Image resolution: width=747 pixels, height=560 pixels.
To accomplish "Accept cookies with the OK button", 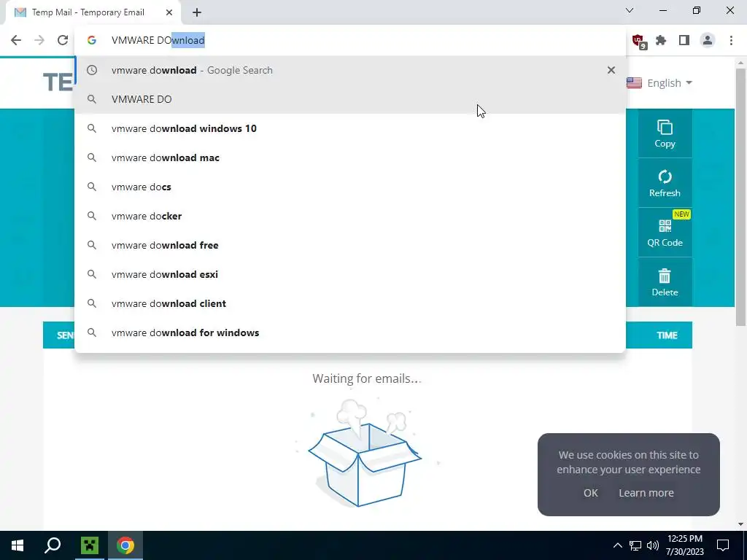I will coord(590,493).
